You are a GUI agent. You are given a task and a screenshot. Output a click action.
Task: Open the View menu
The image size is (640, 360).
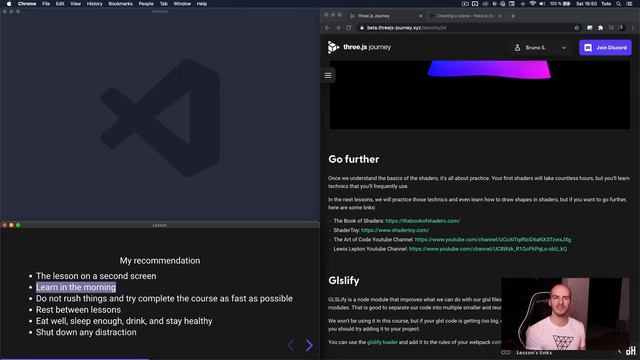[75, 4]
